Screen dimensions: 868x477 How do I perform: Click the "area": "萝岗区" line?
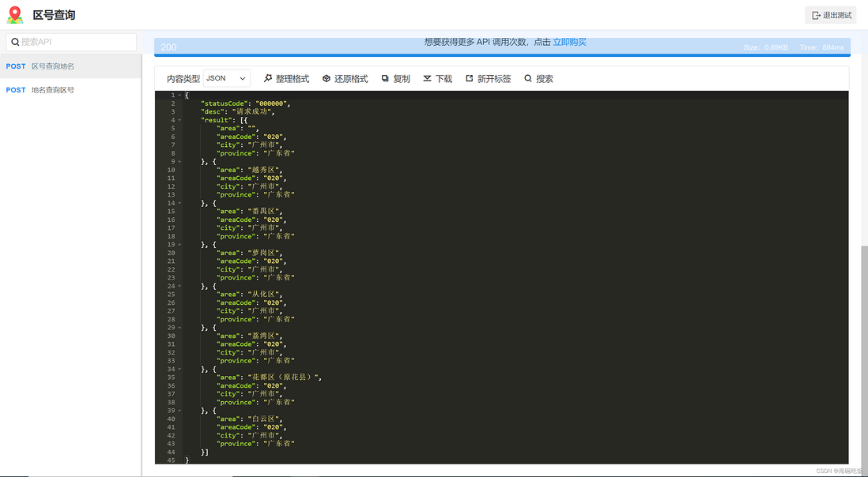249,253
